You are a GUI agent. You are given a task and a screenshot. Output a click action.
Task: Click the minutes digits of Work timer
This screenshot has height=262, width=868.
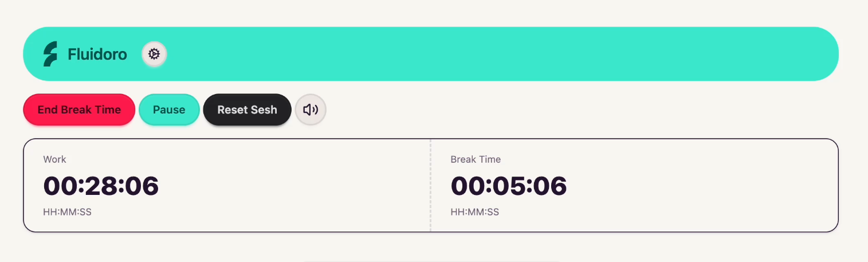coord(101,186)
